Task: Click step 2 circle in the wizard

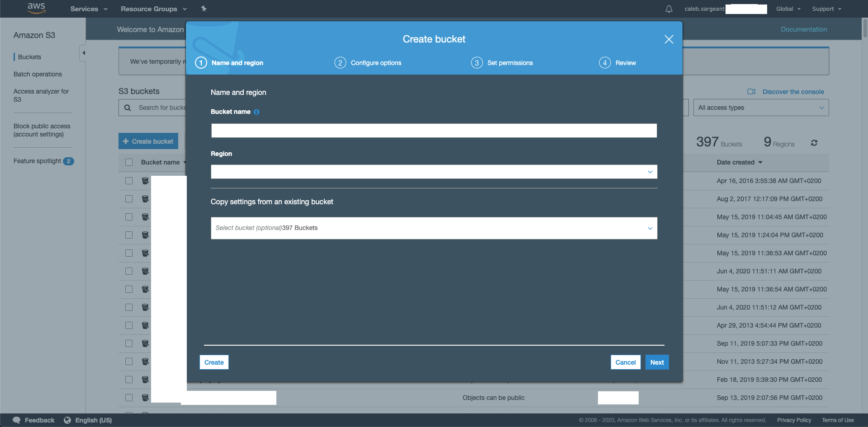Action: [340, 63]
